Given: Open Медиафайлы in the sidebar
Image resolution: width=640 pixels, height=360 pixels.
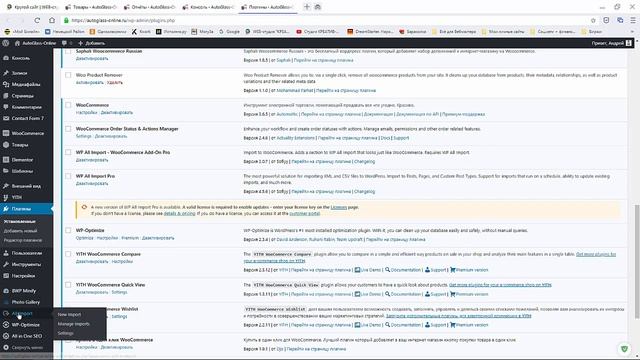Looking at the screenshot, I should click(26, 84).
